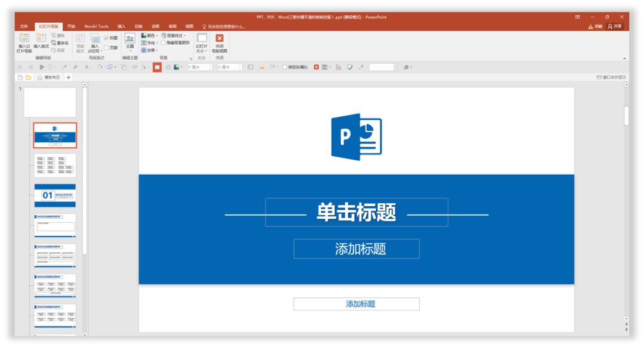Image resolution: width=644 pixels, height=348 pixels.
Task: Collapse the ribbon with the chevron
Action: click(624, 58)
